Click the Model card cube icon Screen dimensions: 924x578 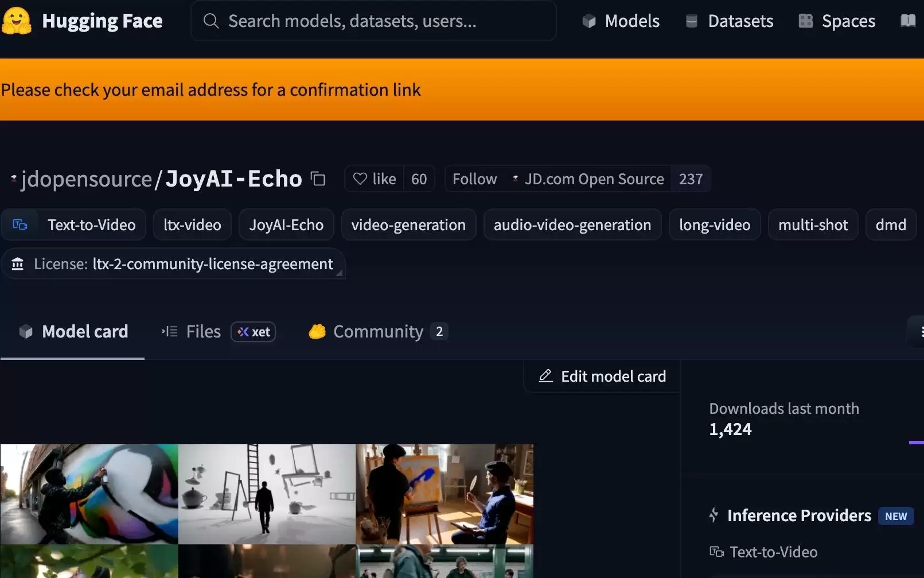[x=26, y=331]
